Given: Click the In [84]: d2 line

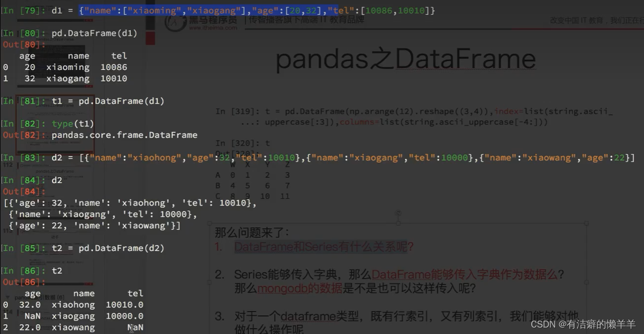Looking at the screenshot, I should [x=32, y=180].
